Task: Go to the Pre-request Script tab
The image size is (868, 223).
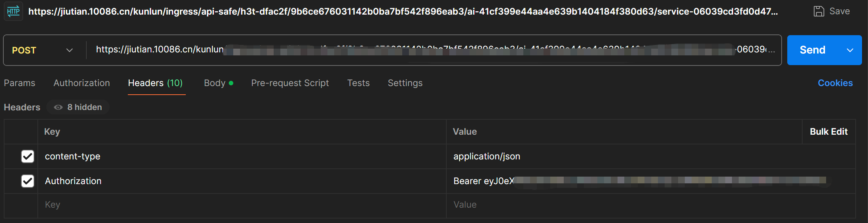Action: [x=290, y=83]
